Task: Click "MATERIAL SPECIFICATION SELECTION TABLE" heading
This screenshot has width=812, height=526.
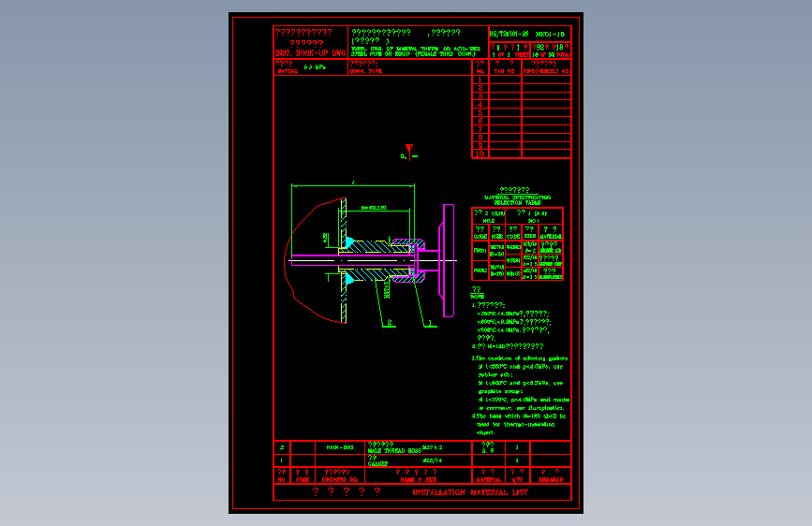Action: pyautogui.click(x=517, y=200)
